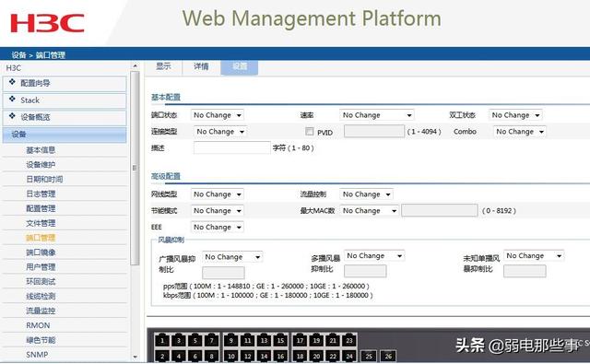Click the H3C logo
Image resolution: width=590 pixels, height=364 pixels.
pyautogui.click(x=47, y=23)
